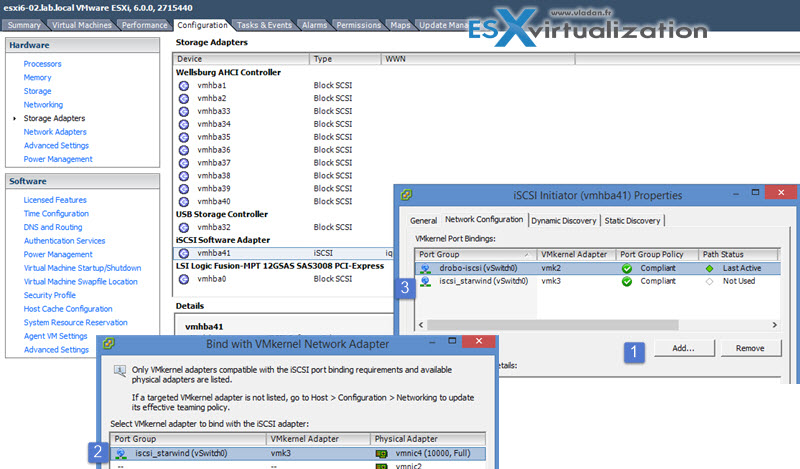The image size is (800, 469).
Task: Click the Last Active green diamond icon
Action: coord(709,268)
